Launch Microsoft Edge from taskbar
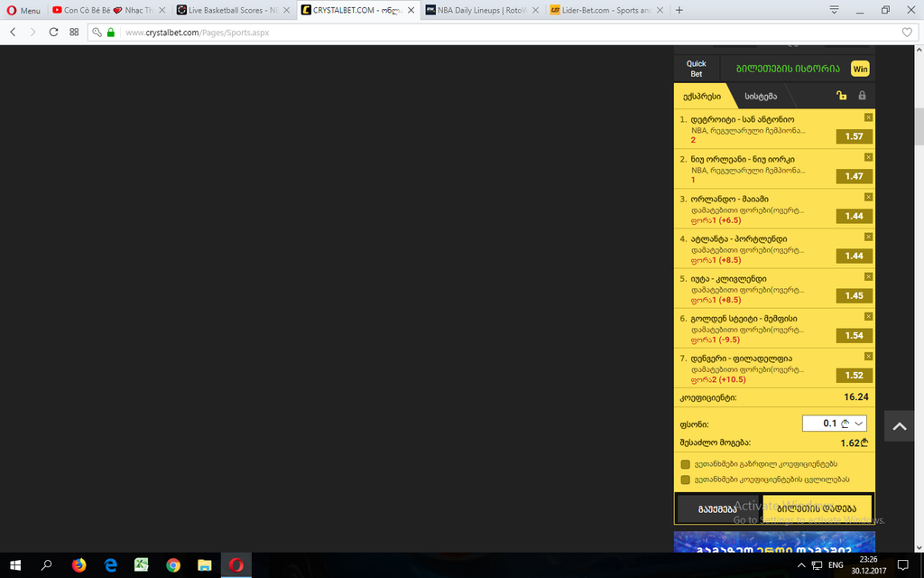This screenshot has width=924, height=578. [110, 565]
